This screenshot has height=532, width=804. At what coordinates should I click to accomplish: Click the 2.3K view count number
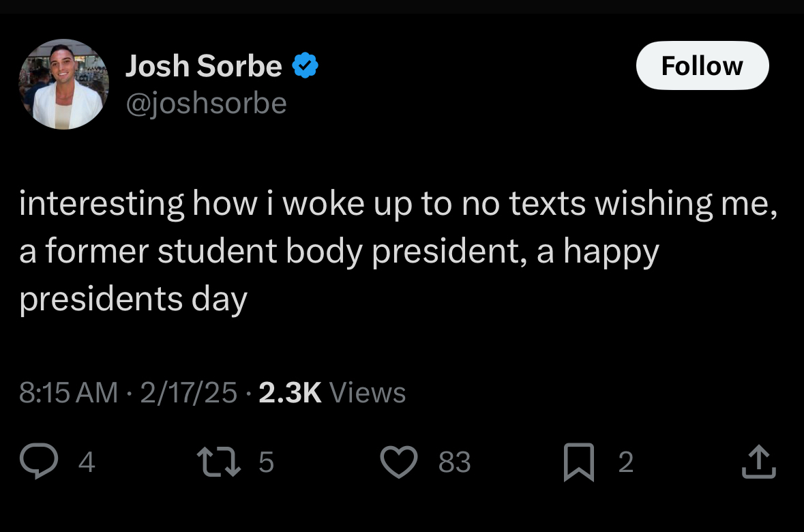point(290,392)
